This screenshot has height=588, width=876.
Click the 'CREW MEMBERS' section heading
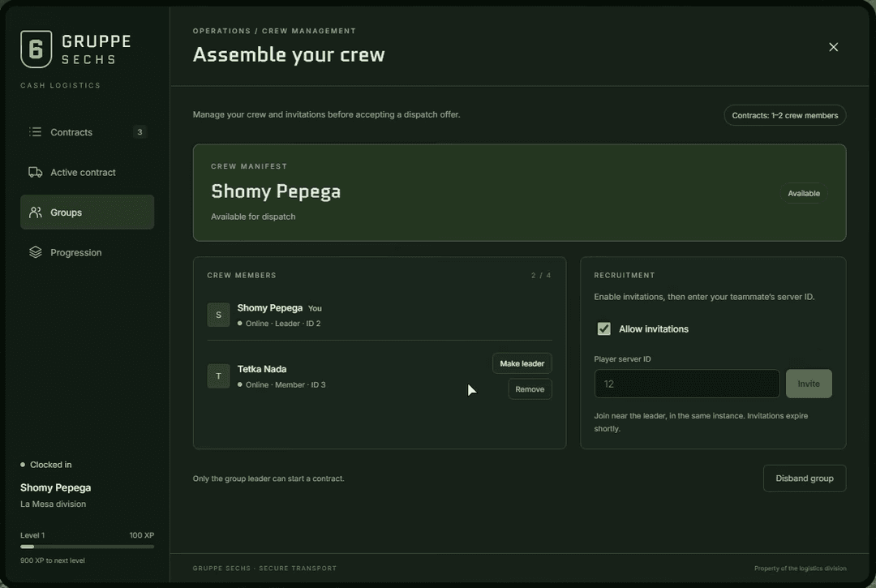242,275
